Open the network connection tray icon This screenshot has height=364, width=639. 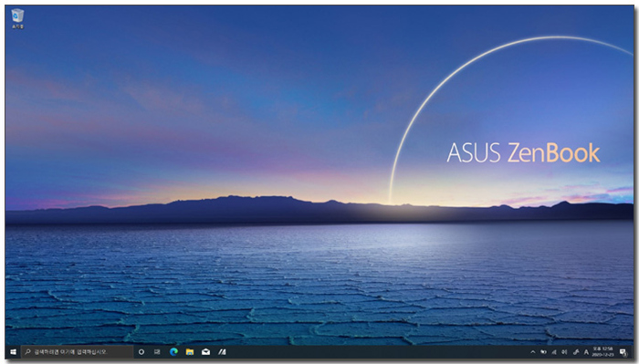pyautogui.click(x=554, y=352)
